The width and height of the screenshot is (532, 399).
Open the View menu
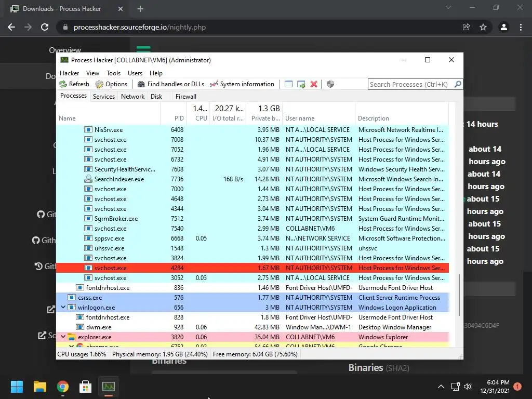click(92, 73)
